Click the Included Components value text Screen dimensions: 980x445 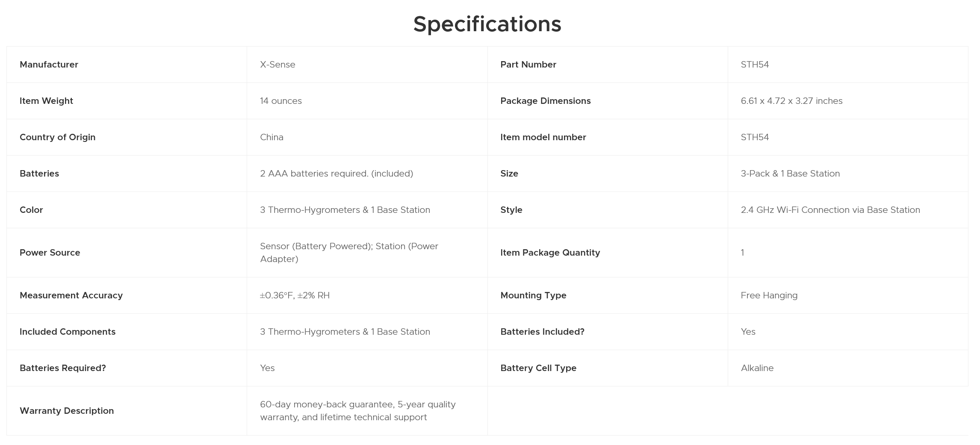[345, 332]
